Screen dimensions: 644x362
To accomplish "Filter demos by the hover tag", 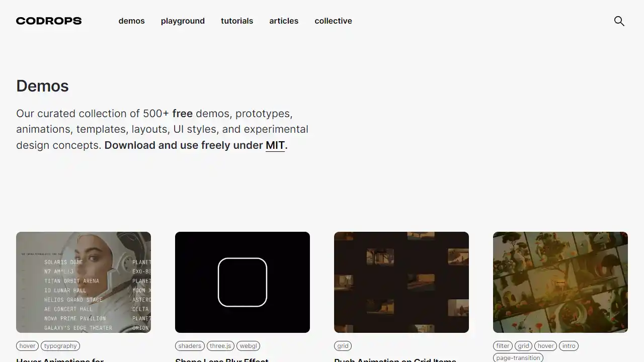I will [x=27, y=345].
